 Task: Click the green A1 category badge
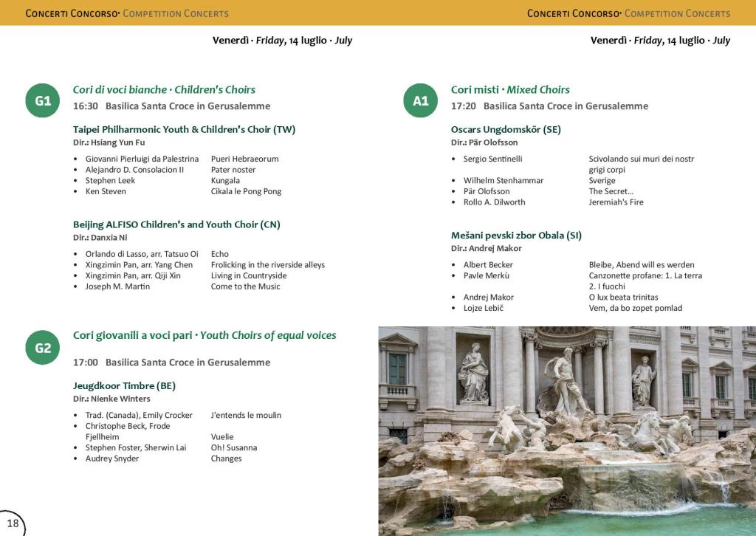coord(421,101)
